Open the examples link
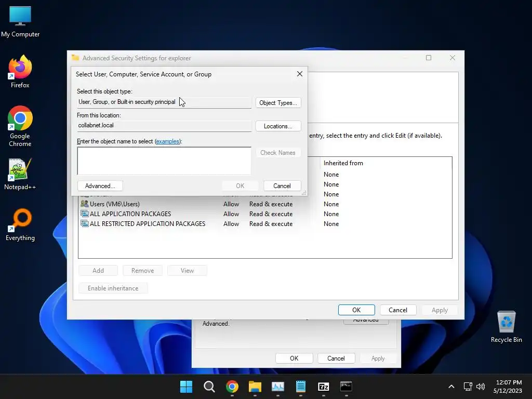The width and height of the screenshot is (532, 399). (168, 141)
